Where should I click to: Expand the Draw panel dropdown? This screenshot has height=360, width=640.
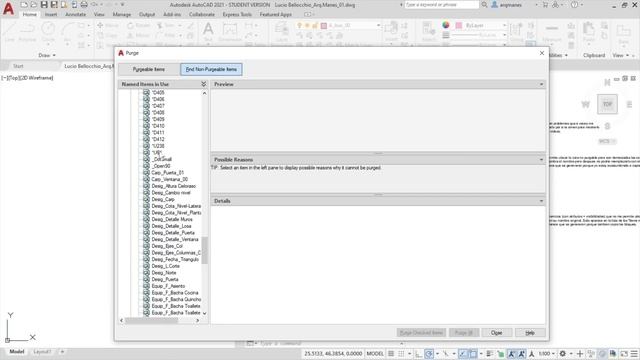(x=47, y=55)
